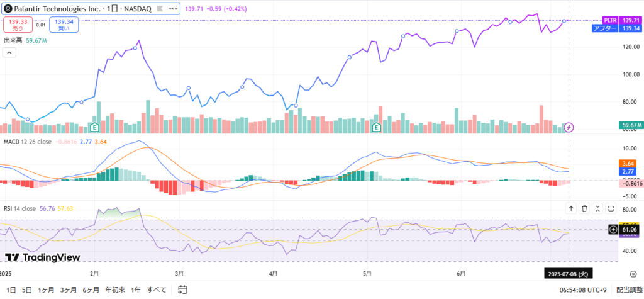
Task: Select the すべて all-range tab
Action: coord(157,290)
